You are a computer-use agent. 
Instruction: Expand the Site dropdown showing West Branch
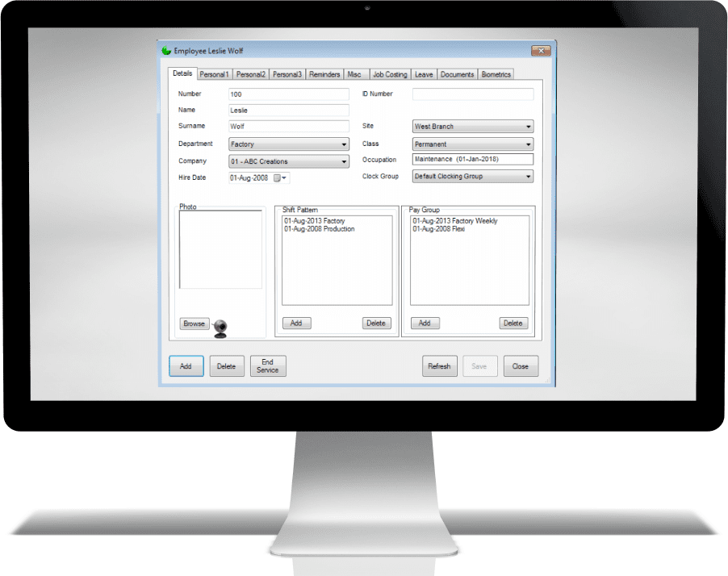pyautogui.click(x=529, y=127)
